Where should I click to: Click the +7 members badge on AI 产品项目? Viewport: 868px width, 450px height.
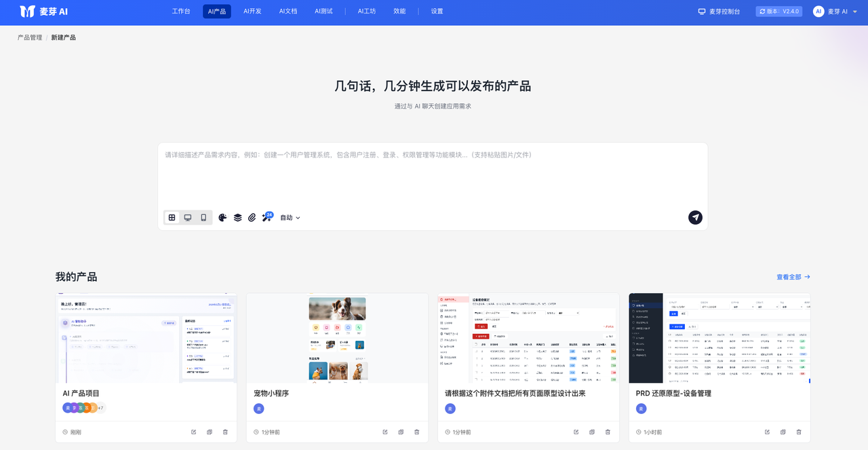pos(100,408)
